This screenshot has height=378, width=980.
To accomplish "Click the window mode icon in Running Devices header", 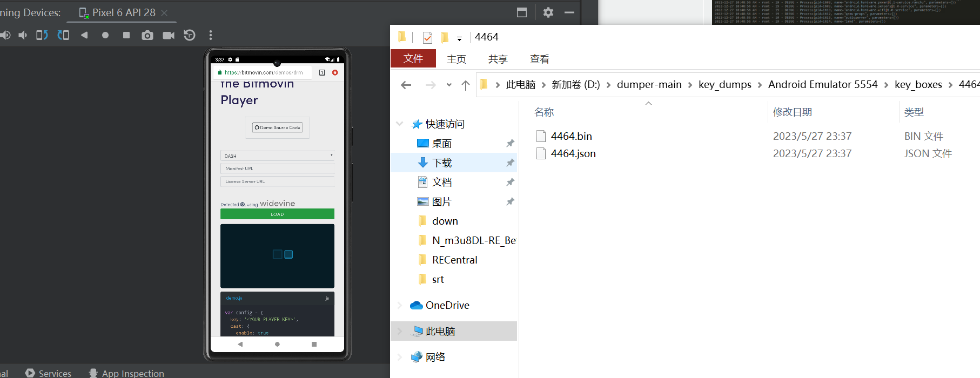I will tap(522, 12).
